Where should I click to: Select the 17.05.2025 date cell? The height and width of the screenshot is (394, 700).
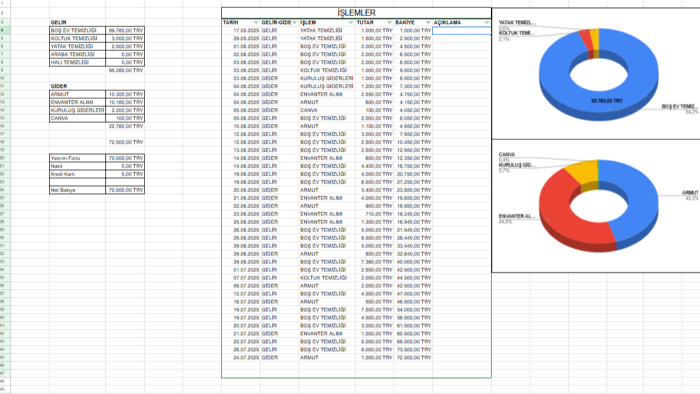(241, 30)
